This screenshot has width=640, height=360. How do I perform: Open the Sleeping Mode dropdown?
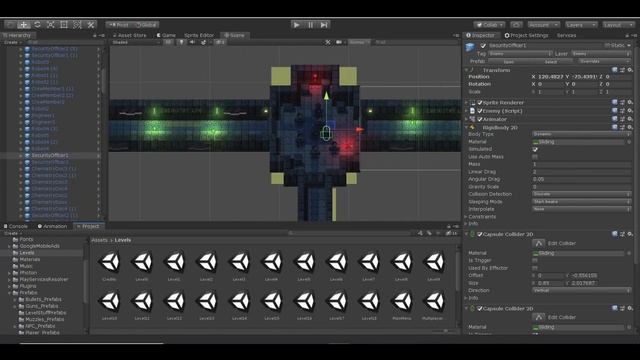[582, 202]
